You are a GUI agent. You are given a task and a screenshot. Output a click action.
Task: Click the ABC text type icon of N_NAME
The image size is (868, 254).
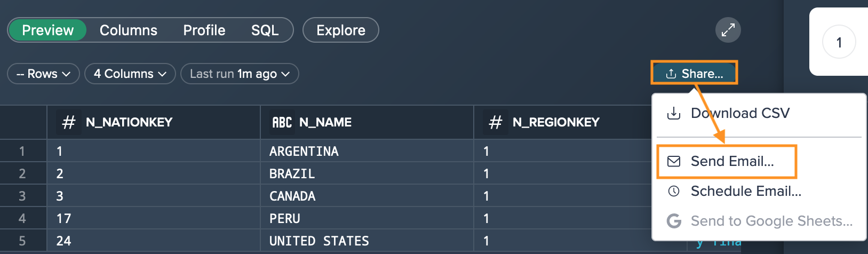(x=282, y=122)
